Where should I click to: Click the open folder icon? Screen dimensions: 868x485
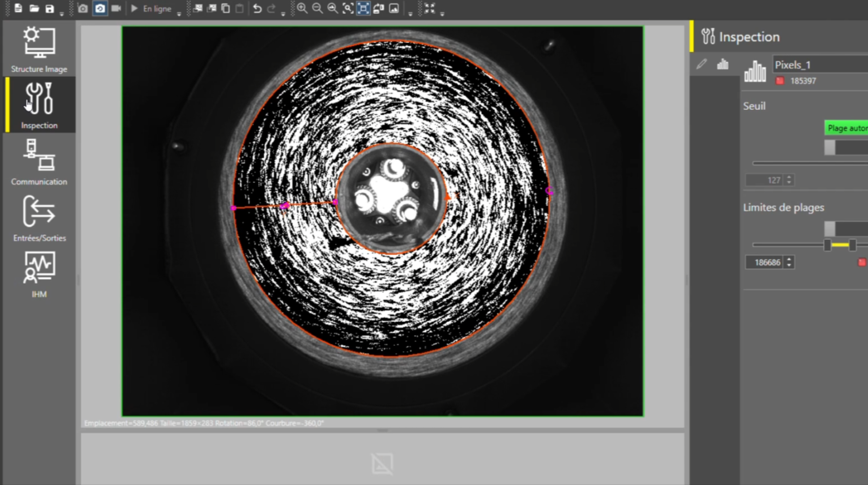point(34,9)
